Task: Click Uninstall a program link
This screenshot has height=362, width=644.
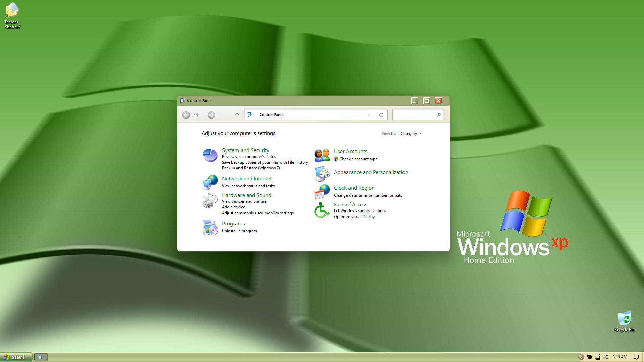Action: coord(239,231)
